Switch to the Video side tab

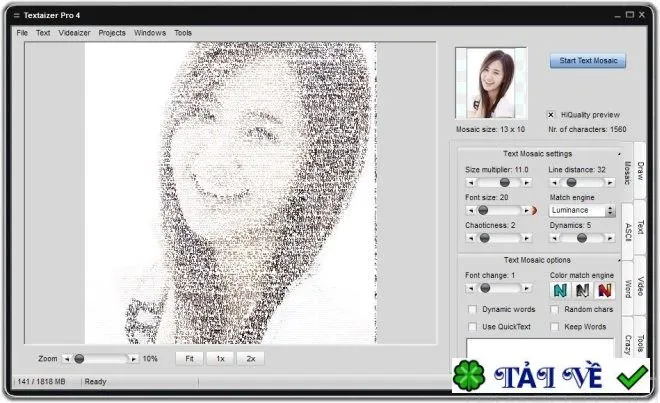640,286
